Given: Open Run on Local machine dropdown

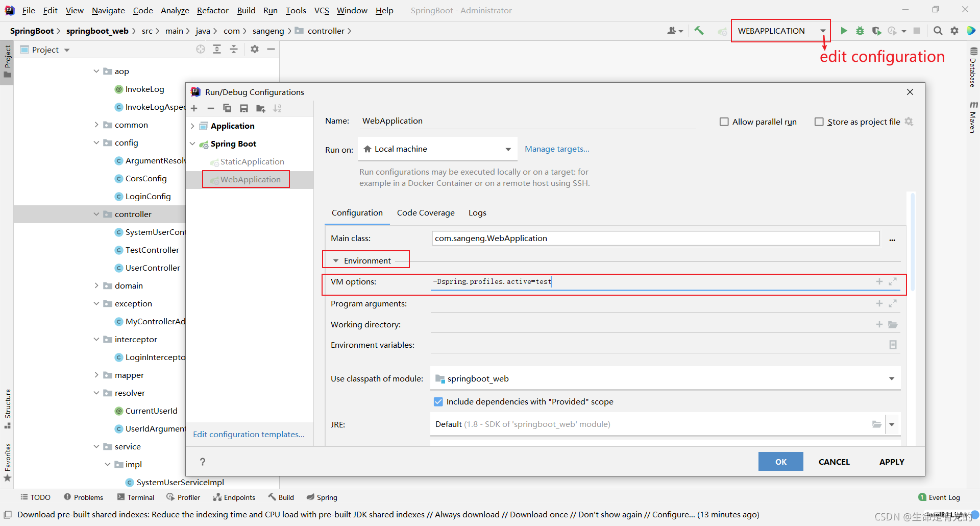Looking at the screenshot, I should (437, 149).
